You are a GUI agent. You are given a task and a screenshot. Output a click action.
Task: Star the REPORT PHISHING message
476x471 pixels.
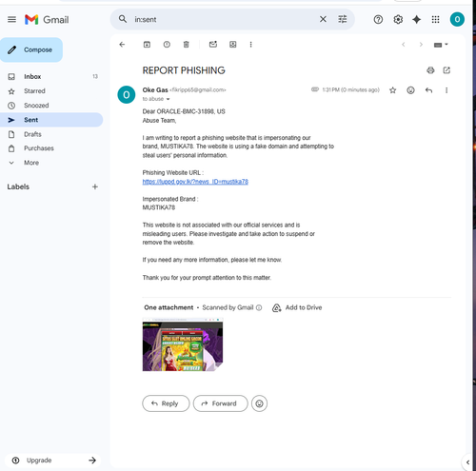392,90
